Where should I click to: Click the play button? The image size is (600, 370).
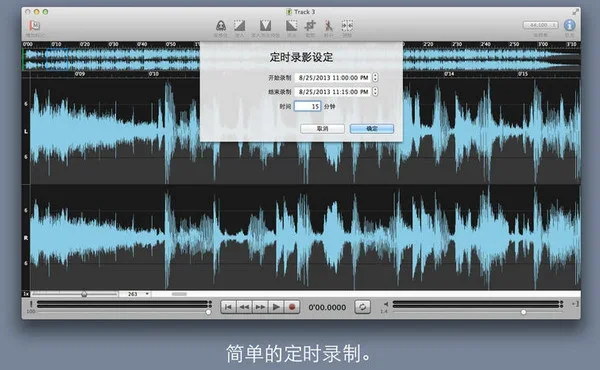tap(276, 307)
